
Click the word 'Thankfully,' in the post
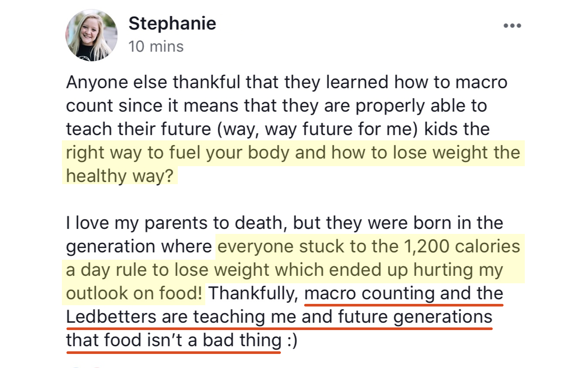click(x=253, y=293)
